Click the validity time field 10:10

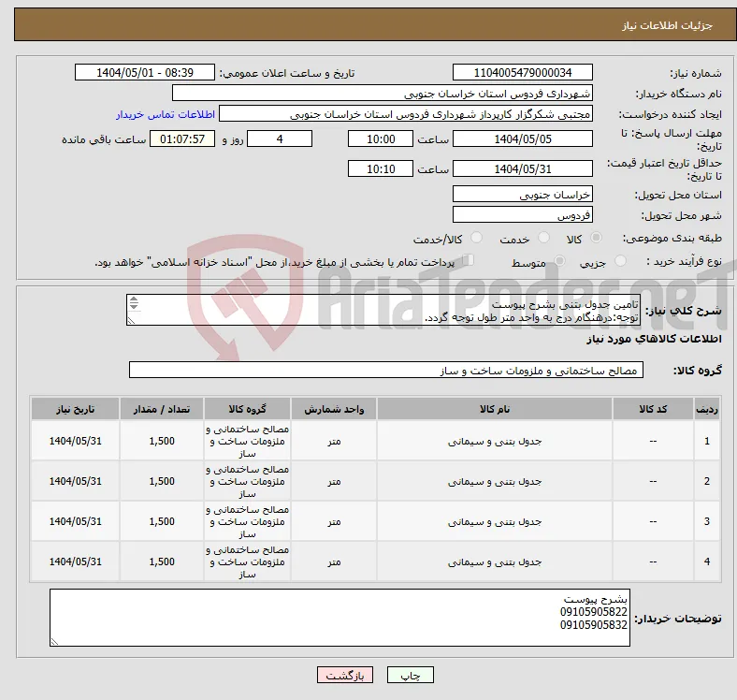tap(381, 168)
